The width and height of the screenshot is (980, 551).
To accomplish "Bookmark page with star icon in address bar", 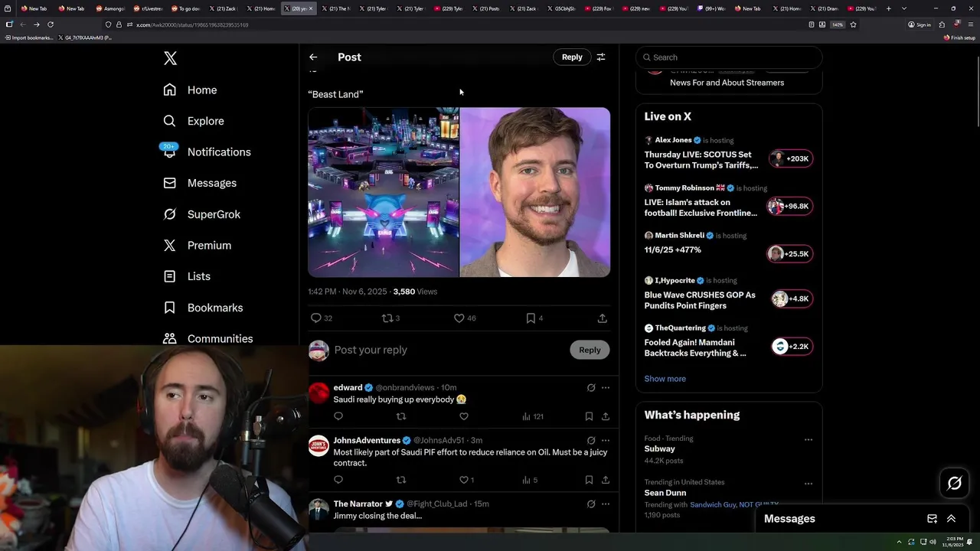I will tap(853, 24).
